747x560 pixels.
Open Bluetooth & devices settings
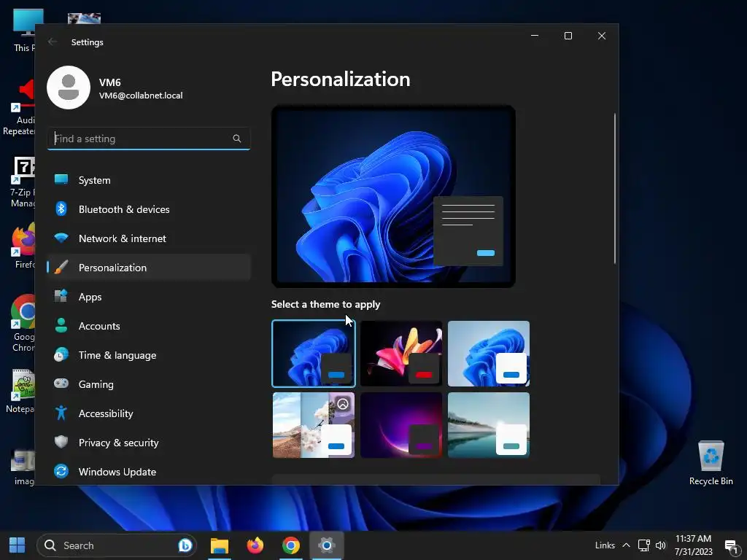(149, 209)
